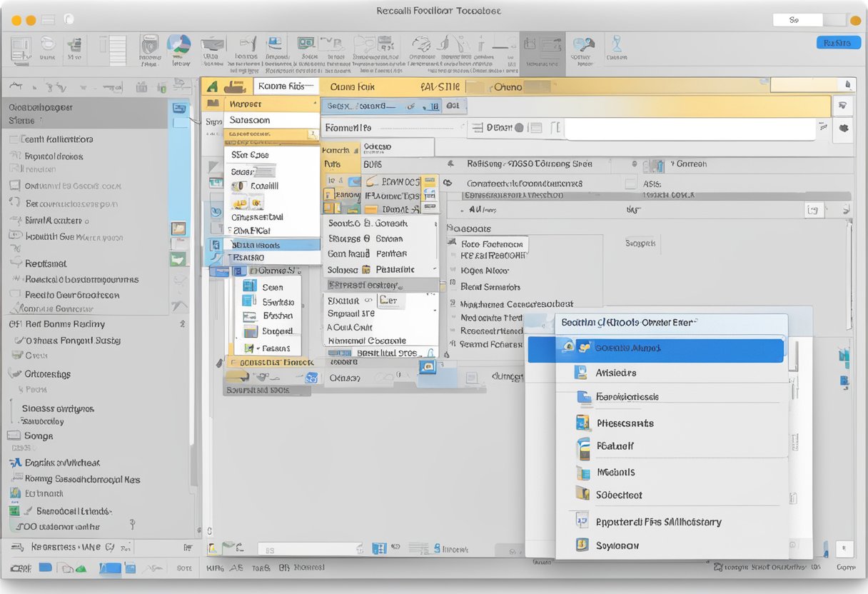Screen dimensions: 868x594
Task: Expand the Fomerliffe dropdown field
Action: tap(393, 129)
